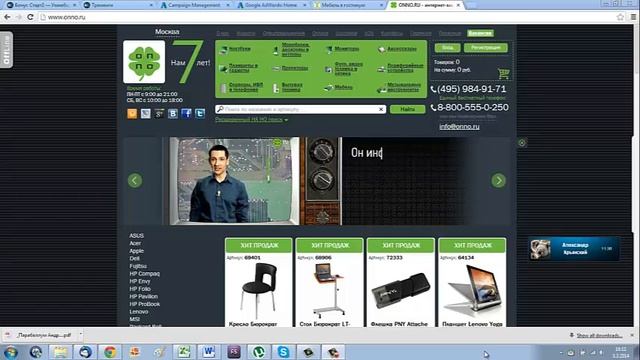Click the Google+ social icon
Screen dimensions: 640x360
click(159, 113)
